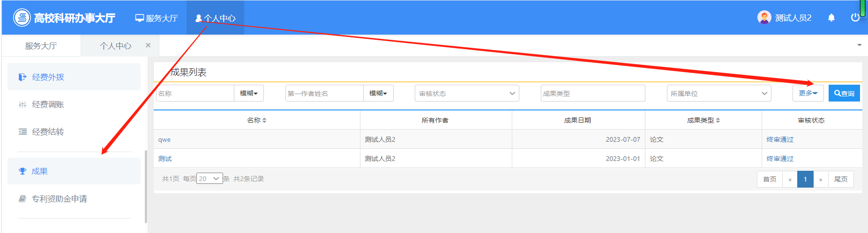This screenshot has height=233, width=868.
Task: Open 经费调账 in the sidebar
Action: click(48, 104)
